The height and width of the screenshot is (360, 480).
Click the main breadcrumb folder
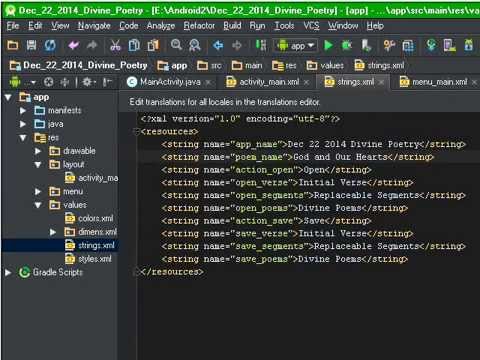pos(247,66)
